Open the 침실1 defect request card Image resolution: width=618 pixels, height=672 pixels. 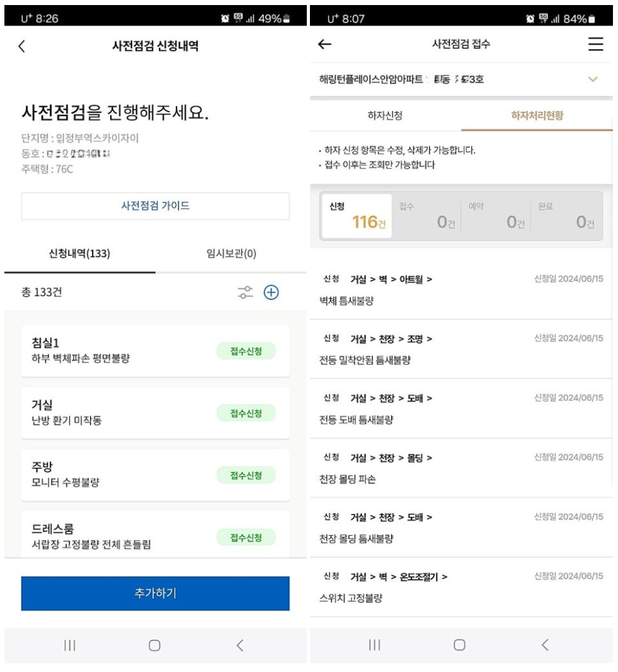click(x=113, y=351)
